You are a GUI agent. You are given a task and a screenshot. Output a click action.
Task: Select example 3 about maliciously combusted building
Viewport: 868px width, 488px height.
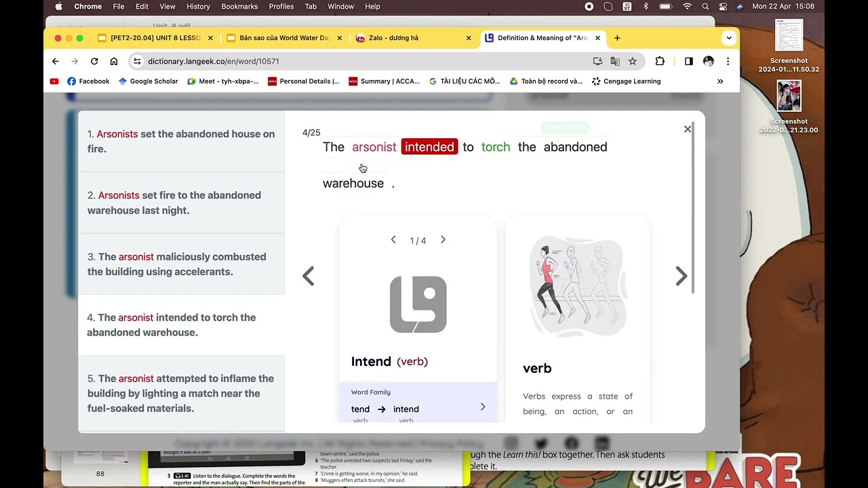tap(181, 264)
